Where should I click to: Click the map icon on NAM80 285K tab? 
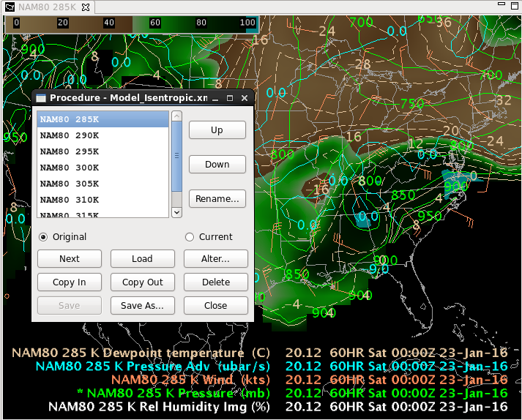coord(10,7)
